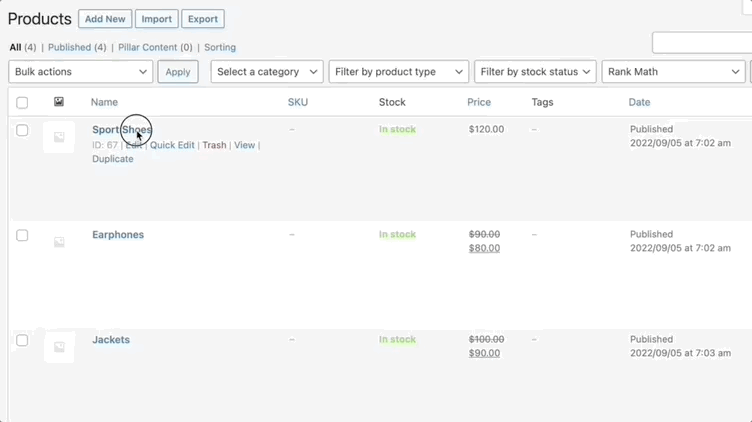
Task: Click Duplicate under Sport Shoes
Action: tap(113, 159)
